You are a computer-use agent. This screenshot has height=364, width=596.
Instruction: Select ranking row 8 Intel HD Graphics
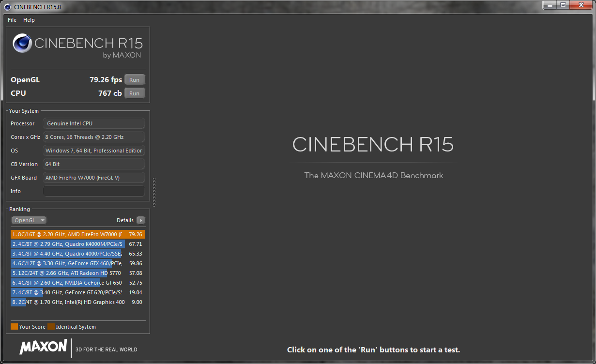[77, 302]
